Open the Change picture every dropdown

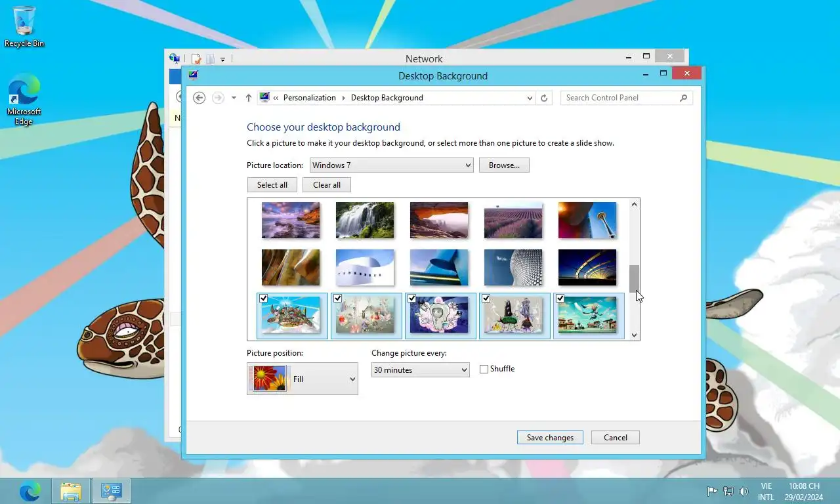[x=420, y=370]
